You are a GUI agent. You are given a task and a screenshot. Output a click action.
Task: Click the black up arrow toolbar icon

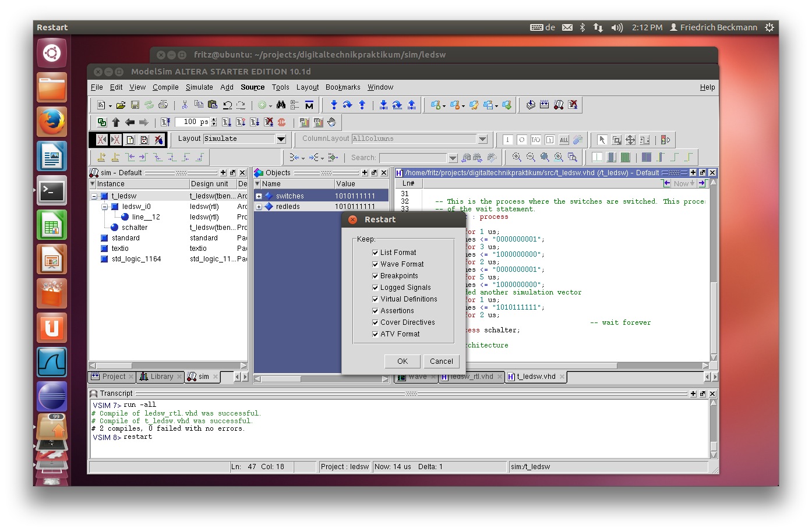[116, 122]
